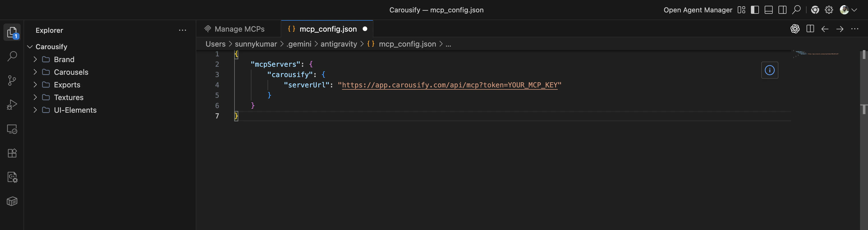Open the settings gear in title bar

[829, 10]
